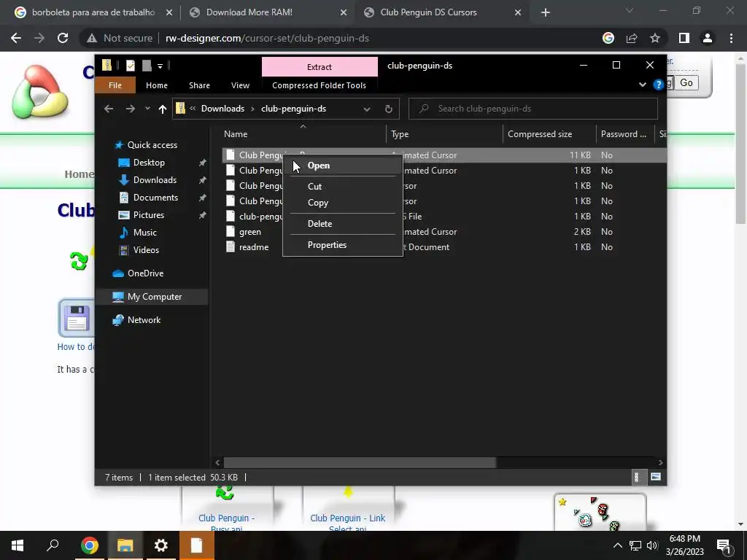This screenshot has height=560, width=747.
Task: Open the Compressed Folder Tools tab
Action: coord(320,85)
